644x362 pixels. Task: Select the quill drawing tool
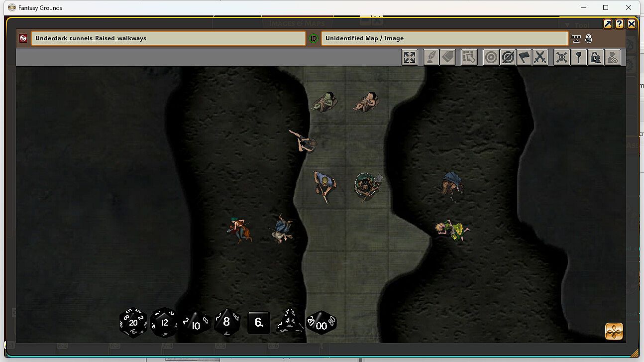[431, 57]
